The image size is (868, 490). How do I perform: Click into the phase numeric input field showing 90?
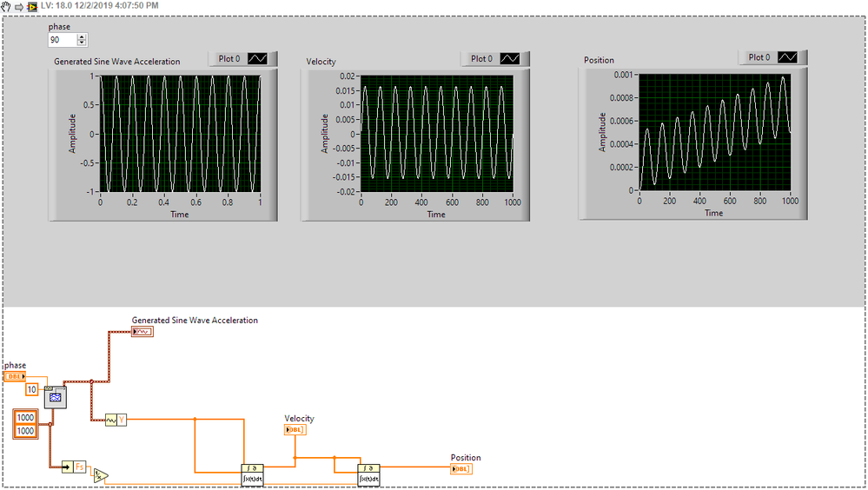[63, 40]
